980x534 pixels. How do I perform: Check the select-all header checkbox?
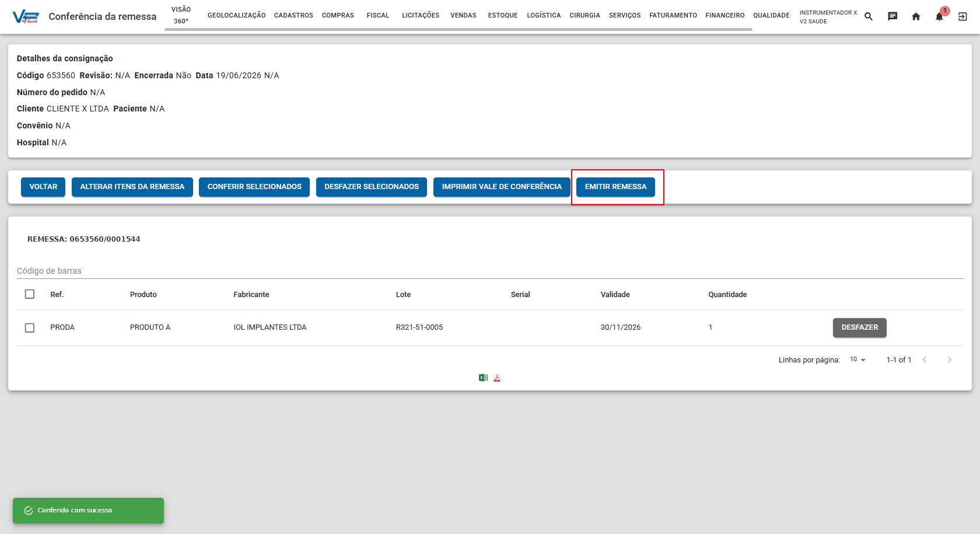(30, 294)
